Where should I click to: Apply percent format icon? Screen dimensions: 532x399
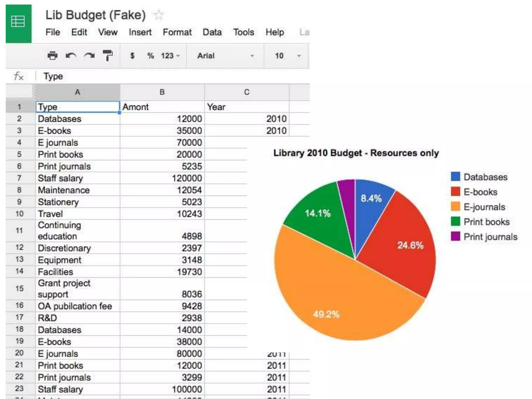(150, 56)
